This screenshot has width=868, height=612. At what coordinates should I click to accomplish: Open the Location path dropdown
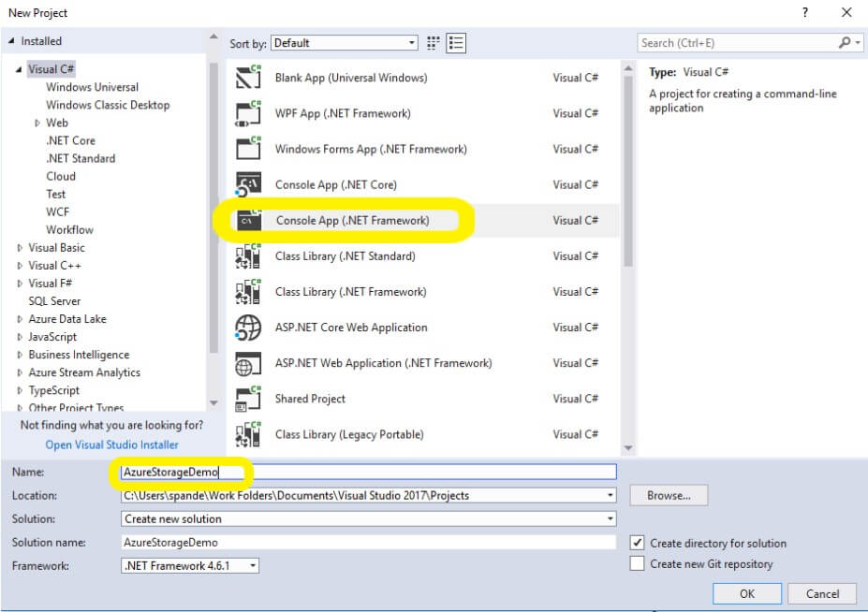coord(611,495)
